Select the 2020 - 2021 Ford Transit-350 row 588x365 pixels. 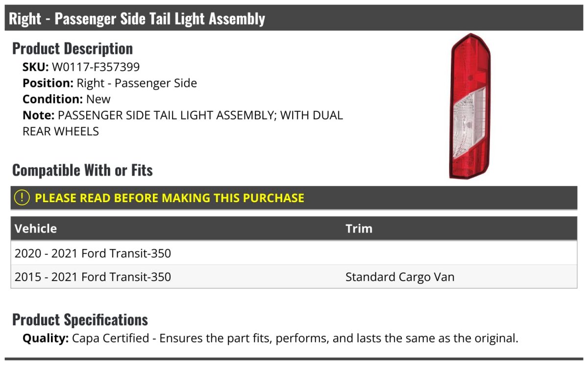tap(93, 254)
